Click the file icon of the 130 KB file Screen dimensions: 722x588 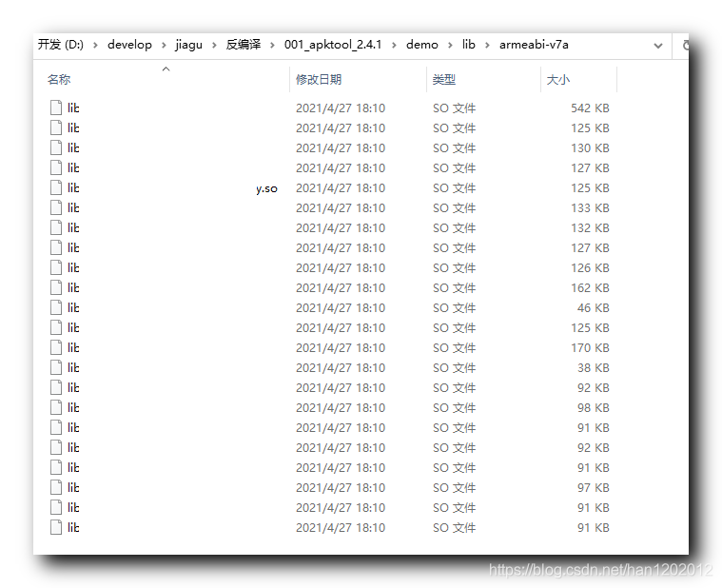[56, 147]
